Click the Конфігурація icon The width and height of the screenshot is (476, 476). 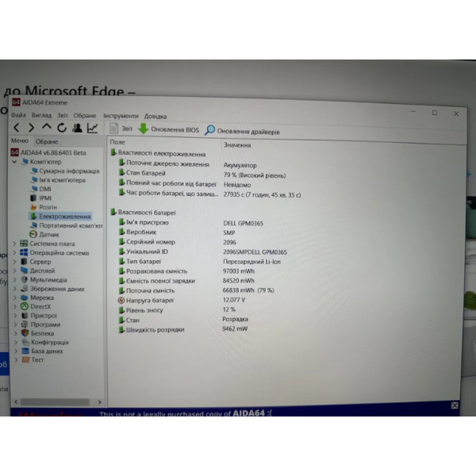point(25,342)
